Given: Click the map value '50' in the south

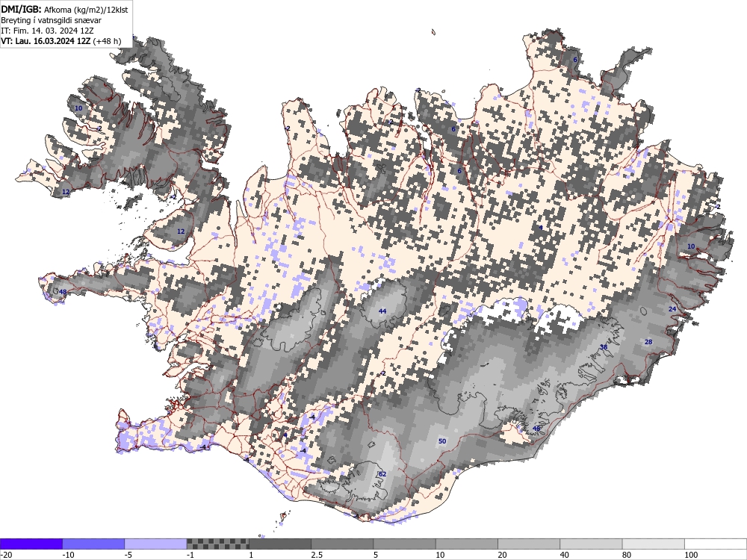Looking at the screenshot, I should (442, 441).
